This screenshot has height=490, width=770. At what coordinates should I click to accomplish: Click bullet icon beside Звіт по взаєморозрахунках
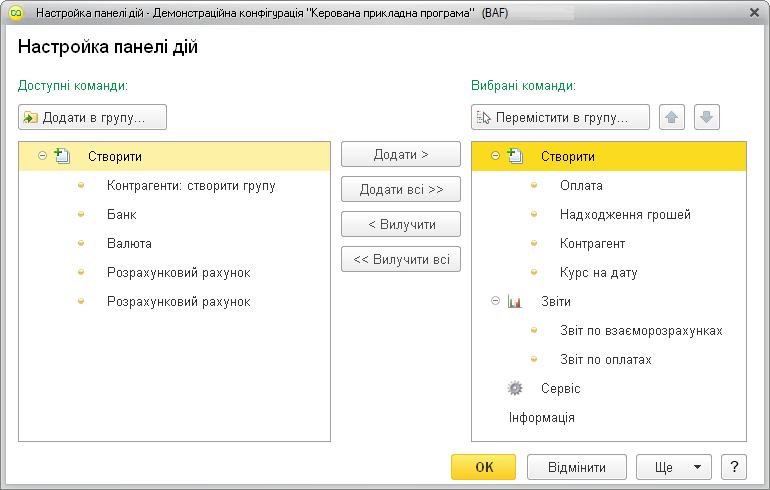pos(534,330)
